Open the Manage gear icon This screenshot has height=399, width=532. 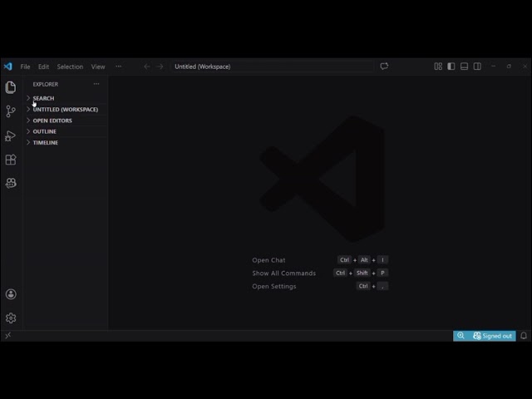11,318
